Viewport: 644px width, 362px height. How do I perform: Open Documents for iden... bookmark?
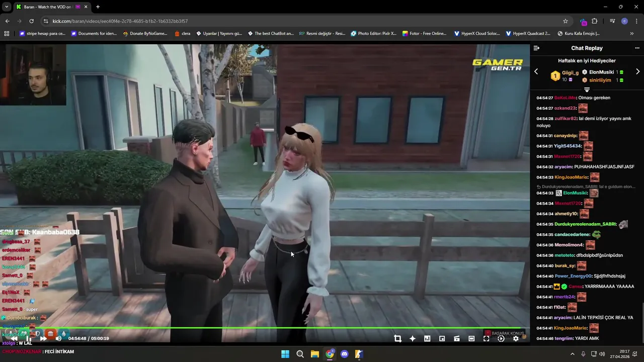[94, 34]
